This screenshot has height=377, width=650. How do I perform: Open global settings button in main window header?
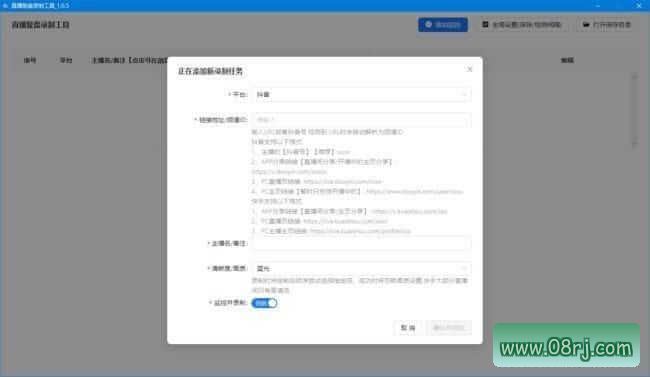coord(521,25)
